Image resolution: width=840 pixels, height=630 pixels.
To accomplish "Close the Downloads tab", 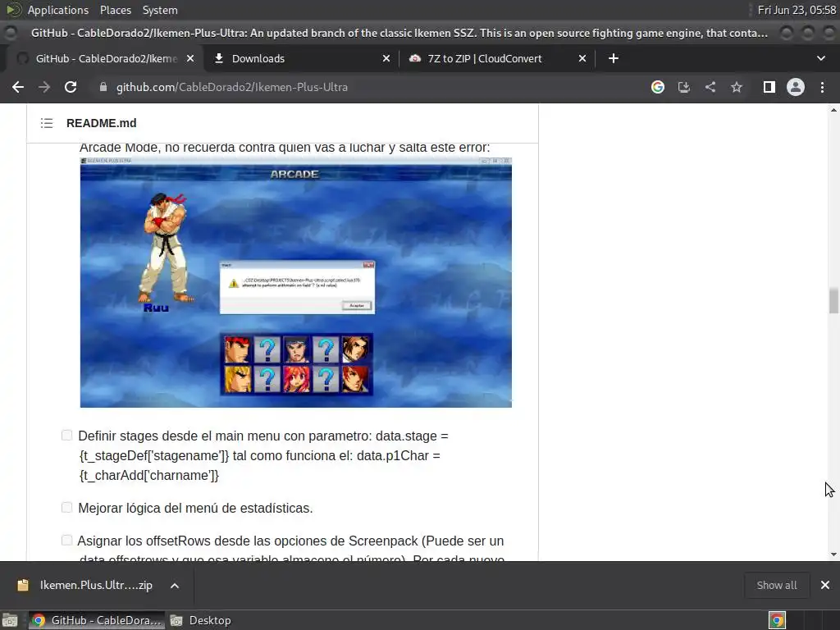I will tap(386, 58).
